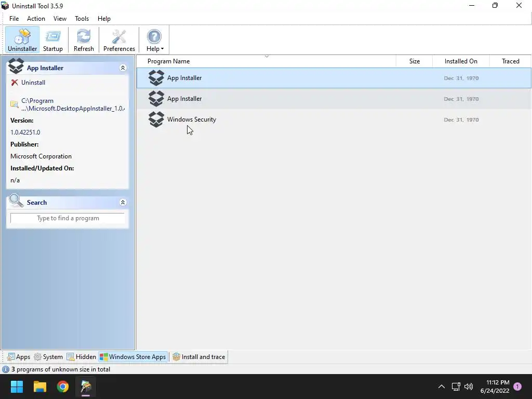Switch to the Apps tab
This screenshot has width=532, height=399.
[x=19, y=357]
